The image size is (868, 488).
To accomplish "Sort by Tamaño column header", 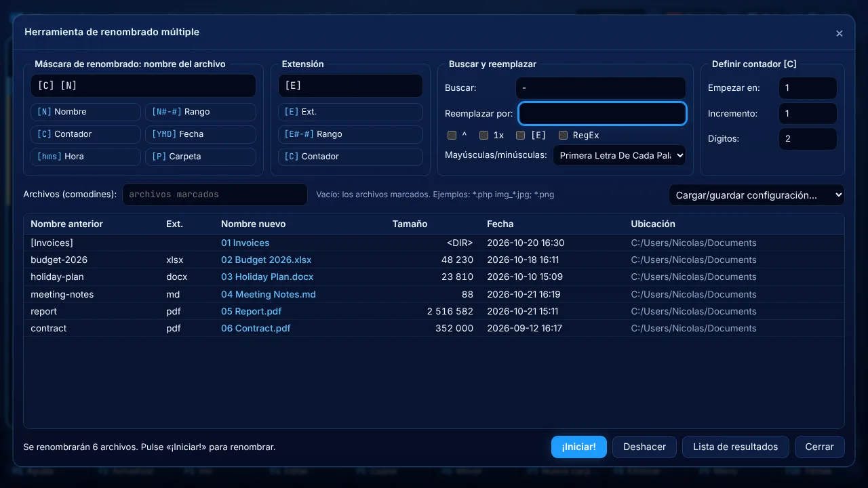I will point(410,224).
